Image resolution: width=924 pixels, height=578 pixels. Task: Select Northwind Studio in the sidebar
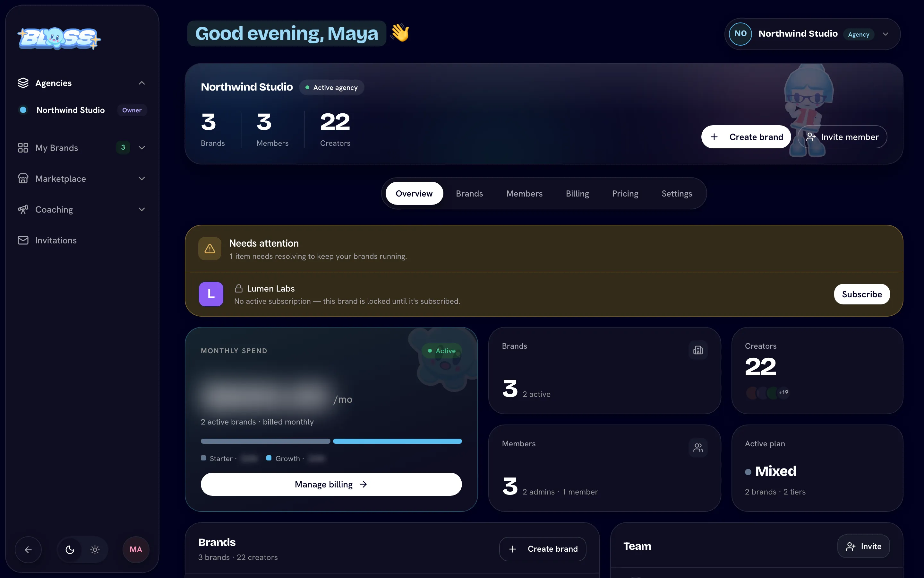pyautogui.click(x=82, y=110)
